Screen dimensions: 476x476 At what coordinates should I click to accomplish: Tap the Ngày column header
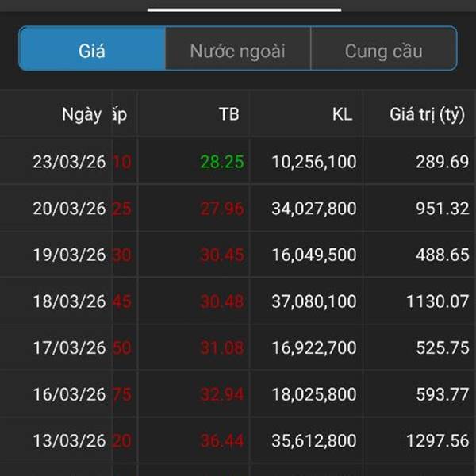pos(81,114)
